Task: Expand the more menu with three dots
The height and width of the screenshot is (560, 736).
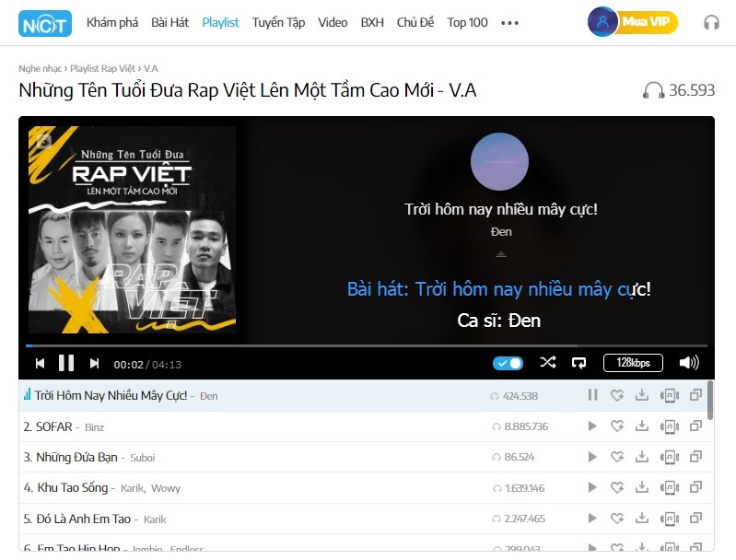Action: pos(509,22)
